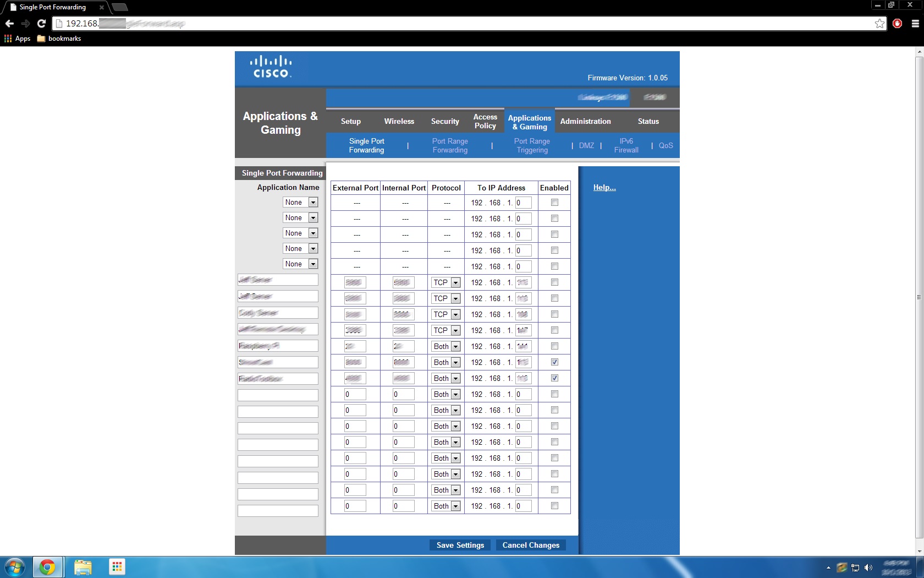Click the Save Settings button
The height and width of the screenshot is (578, 924).
pyautogui.click(x=459, y=545)
